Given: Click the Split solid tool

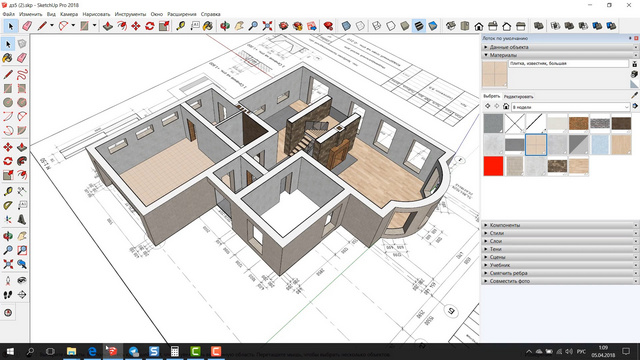Looking at the screenshot, I should tap(611, 26).
